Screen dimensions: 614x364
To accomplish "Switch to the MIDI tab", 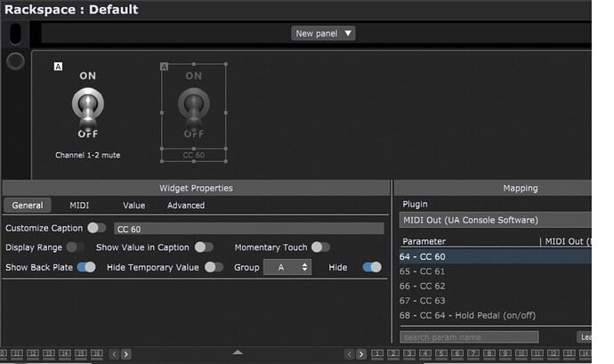I will [x=79, y=206].
